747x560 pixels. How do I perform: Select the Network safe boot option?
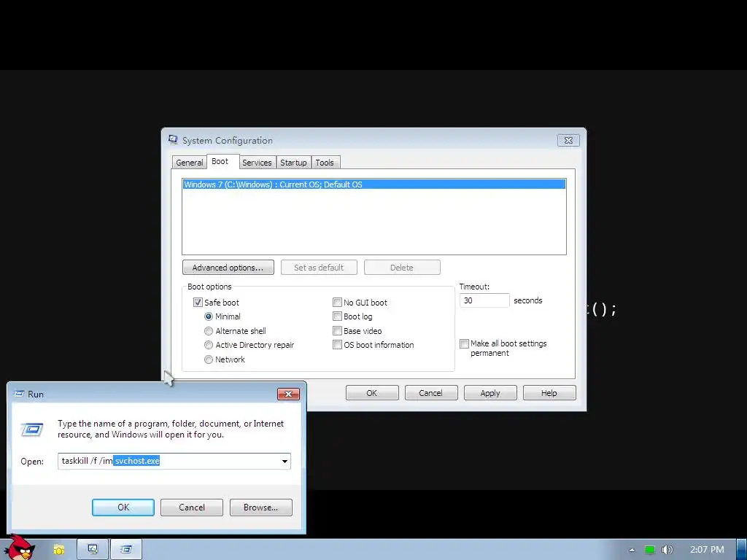208,359
